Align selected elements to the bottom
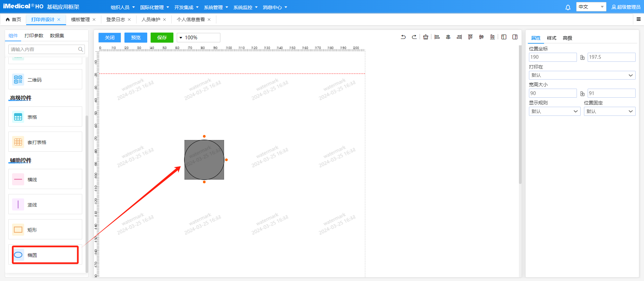 [492, 37]
